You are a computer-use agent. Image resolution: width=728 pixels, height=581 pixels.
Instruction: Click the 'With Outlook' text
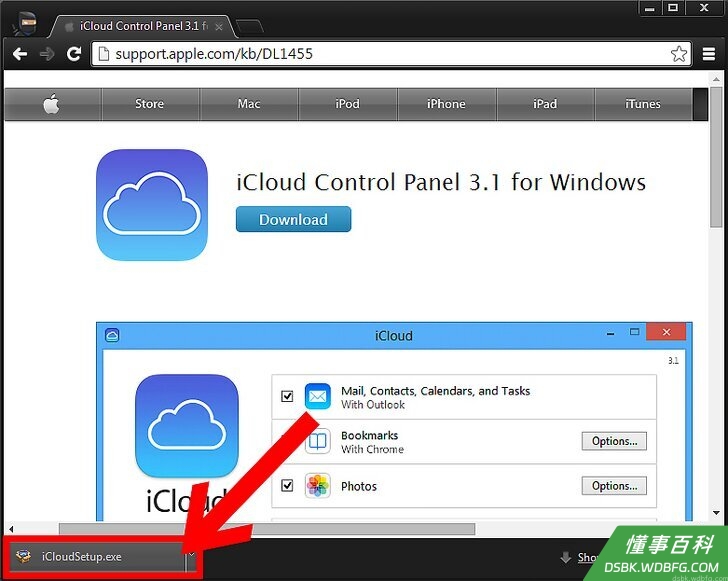pyautogui.click(x=373, y=405)
